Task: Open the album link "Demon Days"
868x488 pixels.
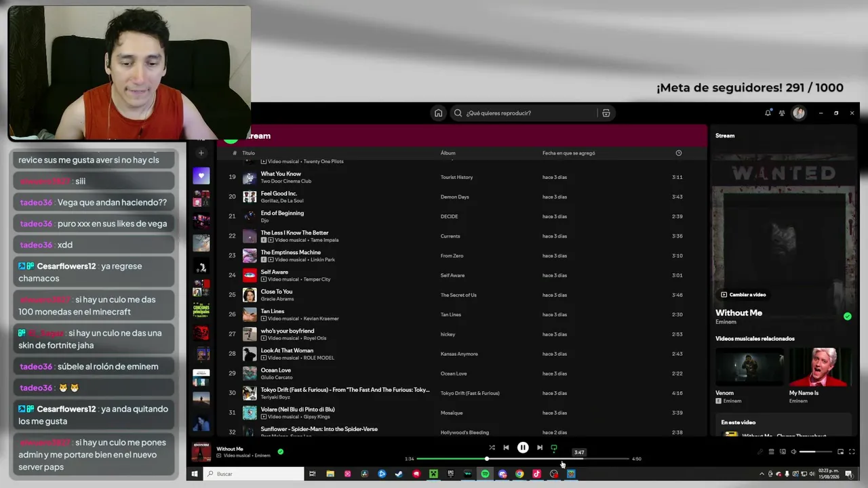Action: [x=454, y=197]
